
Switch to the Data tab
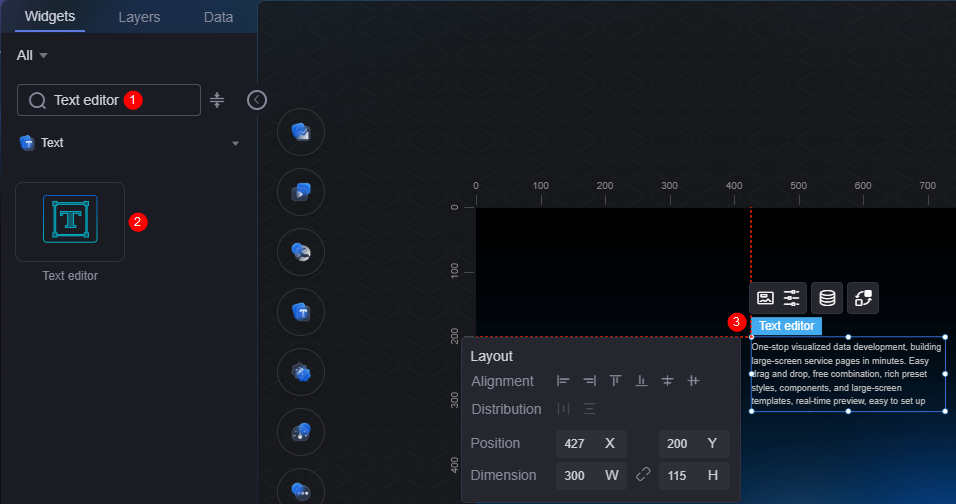click(218, 17)
